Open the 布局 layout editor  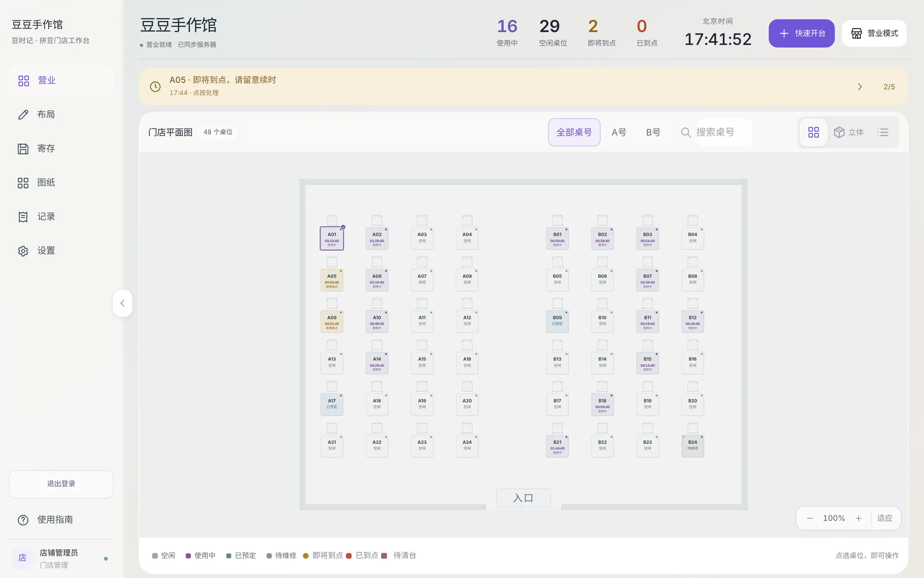(61, 115)
